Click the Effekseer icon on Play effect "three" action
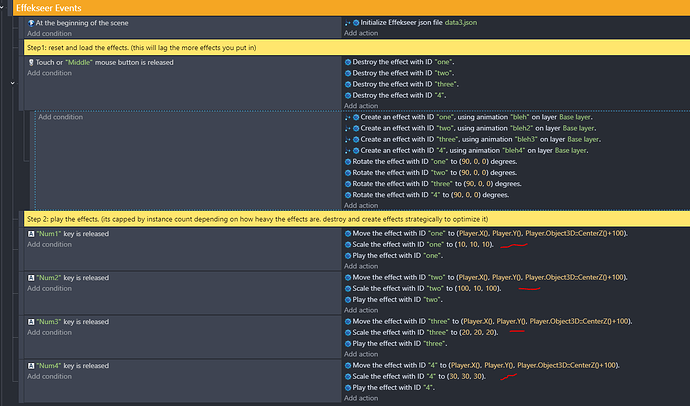 click(x=348, y=344)
